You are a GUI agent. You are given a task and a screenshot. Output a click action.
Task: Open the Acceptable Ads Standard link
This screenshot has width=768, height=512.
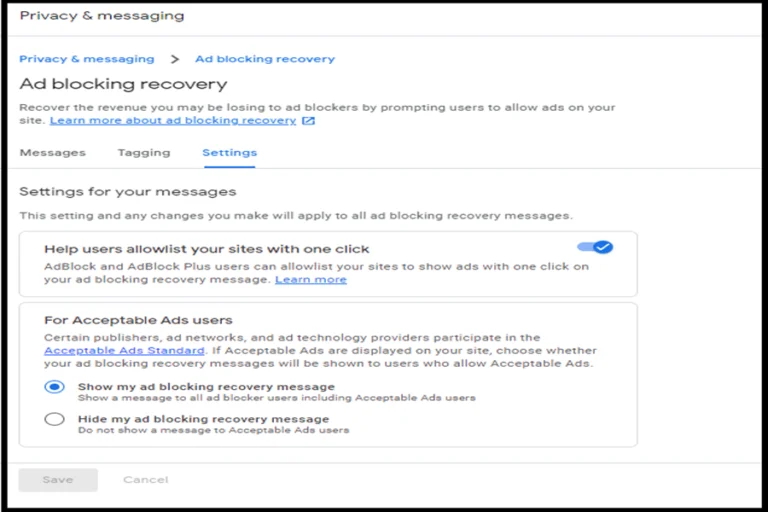[124, 351]
